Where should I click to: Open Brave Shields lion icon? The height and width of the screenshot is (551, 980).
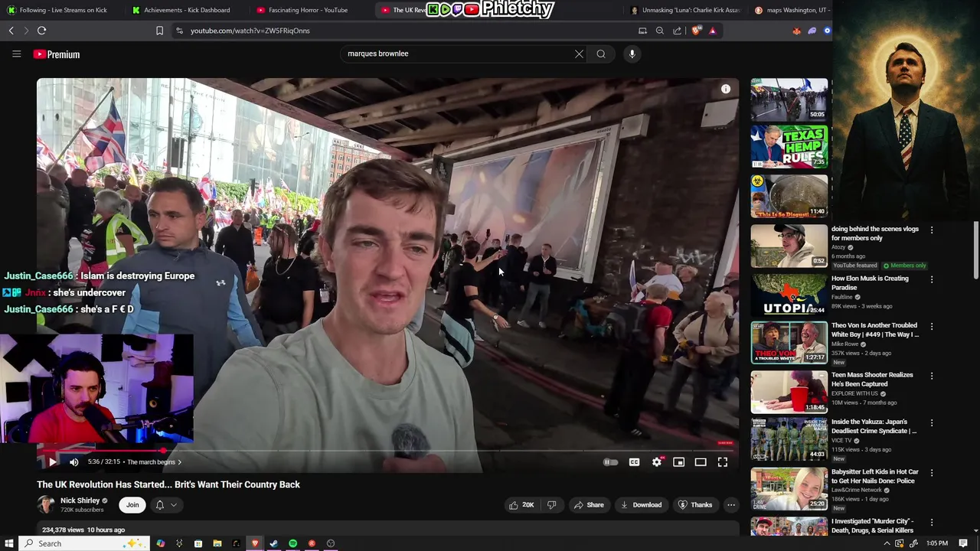695,31
